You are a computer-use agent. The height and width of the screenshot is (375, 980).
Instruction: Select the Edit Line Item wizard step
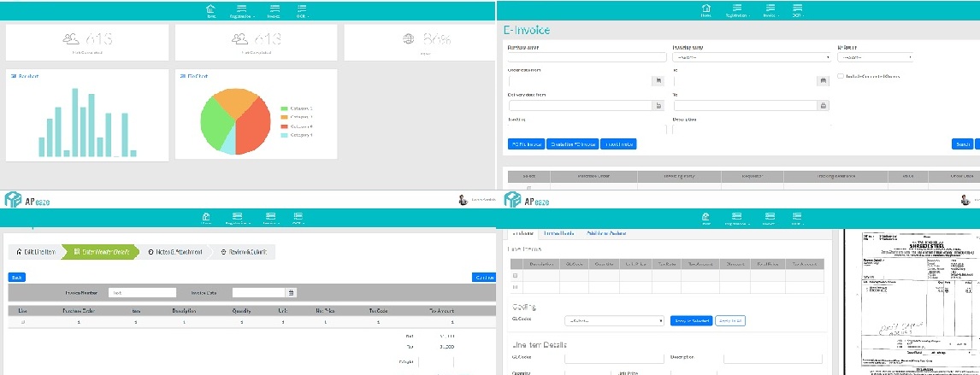[x=35, y=252]
